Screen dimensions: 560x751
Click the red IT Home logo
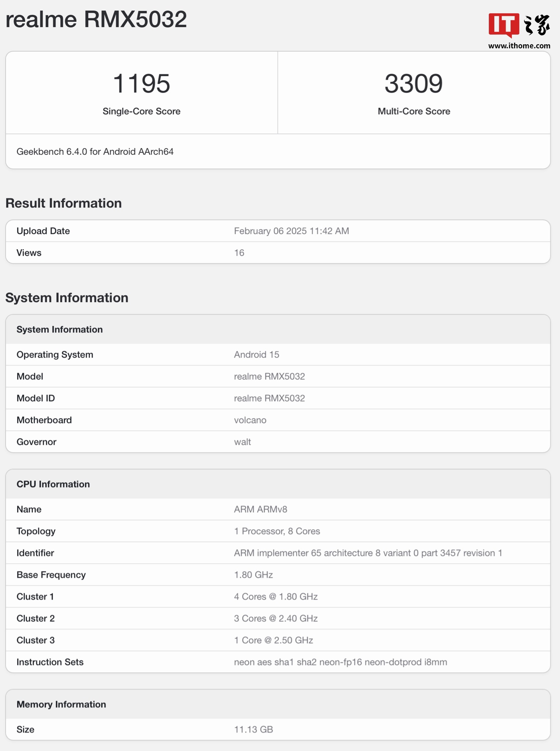[x=504, y=25]
